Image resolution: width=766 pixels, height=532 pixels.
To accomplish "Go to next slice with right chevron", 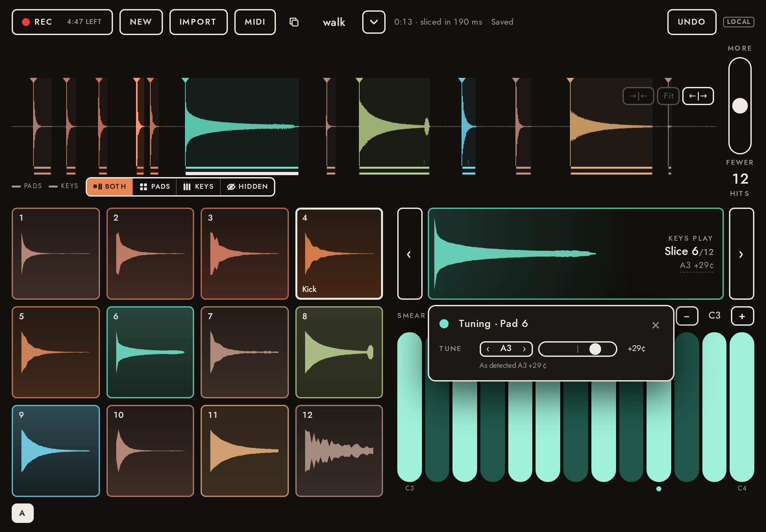I will point(742,254).
